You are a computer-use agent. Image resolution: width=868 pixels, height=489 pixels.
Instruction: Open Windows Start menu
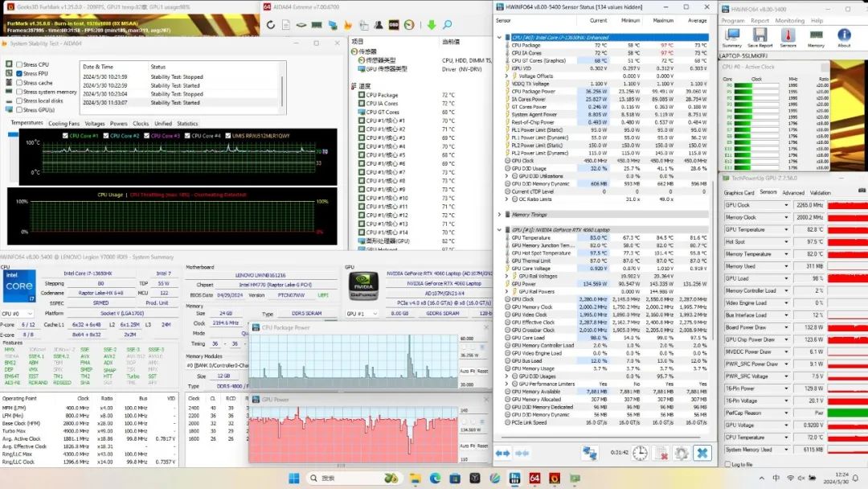coord(294,478)
